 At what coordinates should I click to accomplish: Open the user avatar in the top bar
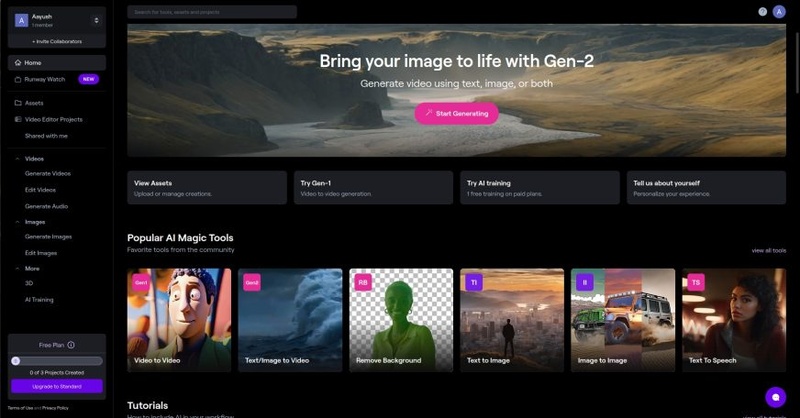(780, 12)
